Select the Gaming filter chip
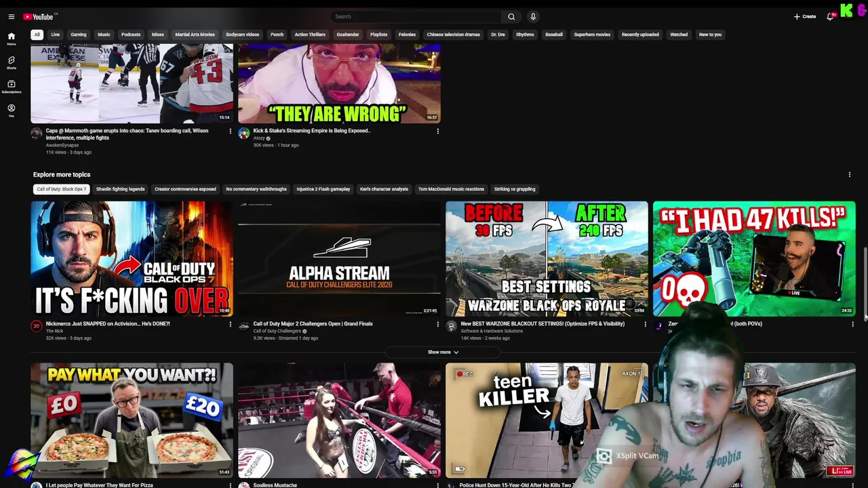The width and height of the screenshot is (868, 488). pos(79,35)
